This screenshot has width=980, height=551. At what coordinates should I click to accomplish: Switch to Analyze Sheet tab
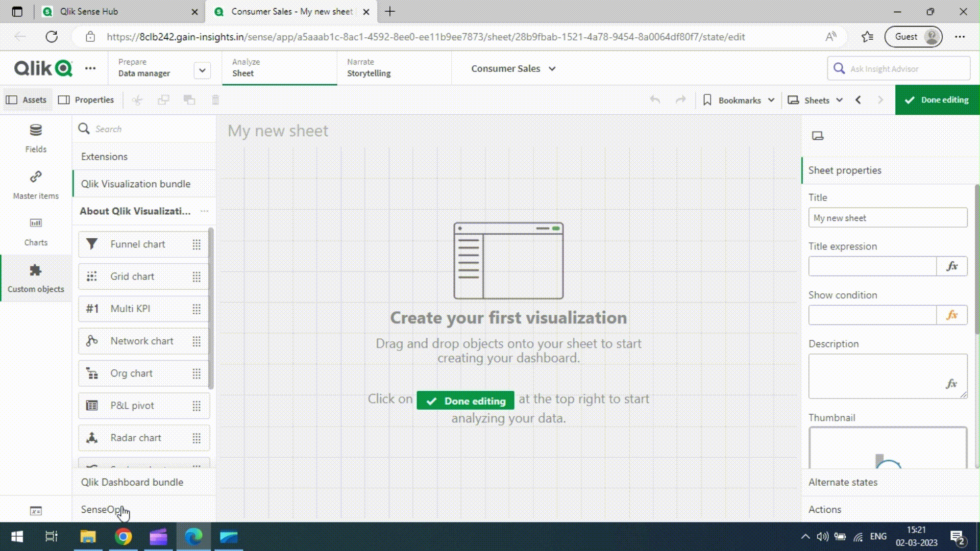click(x=279, y=68)
